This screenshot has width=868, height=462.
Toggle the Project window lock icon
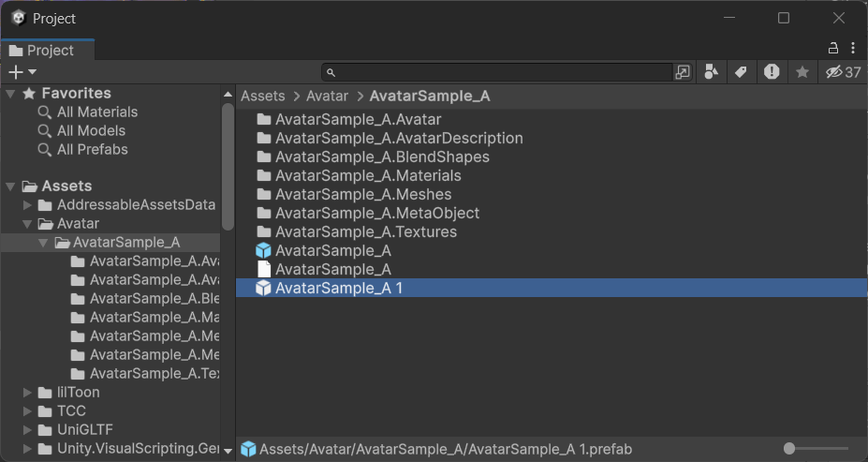coord(833,48)
